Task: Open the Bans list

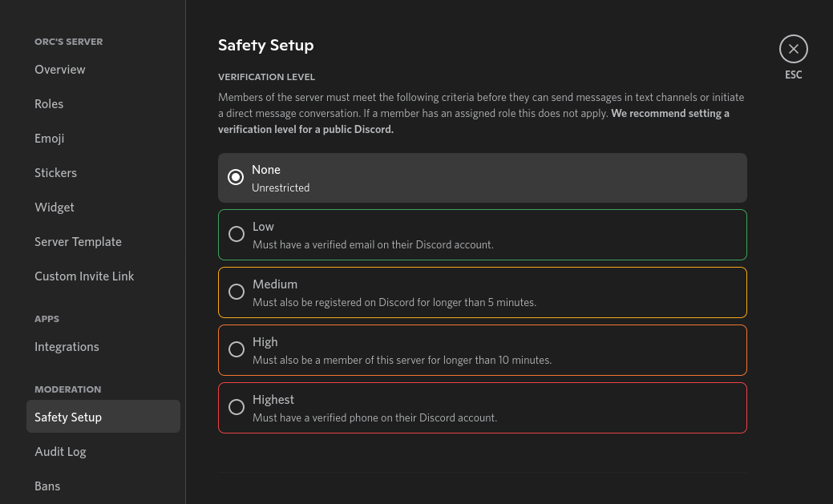Action: [x=47, y=486]
